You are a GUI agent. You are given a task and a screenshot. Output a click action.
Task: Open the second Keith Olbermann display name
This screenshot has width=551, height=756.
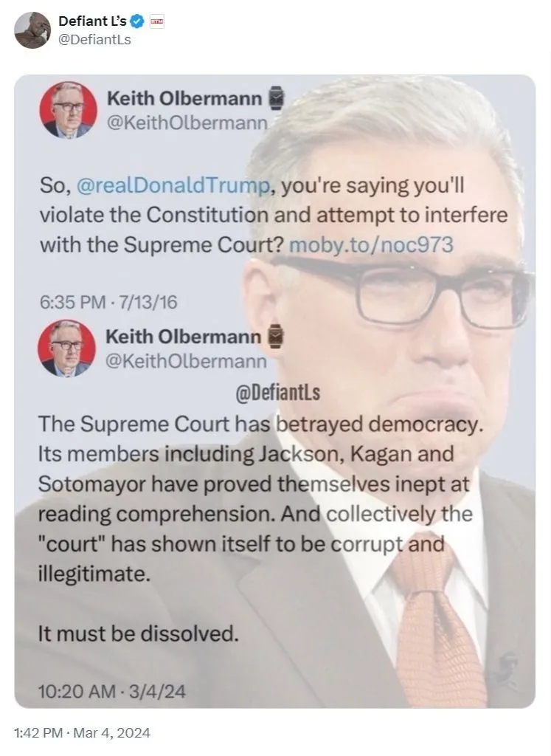pos(183,337)
